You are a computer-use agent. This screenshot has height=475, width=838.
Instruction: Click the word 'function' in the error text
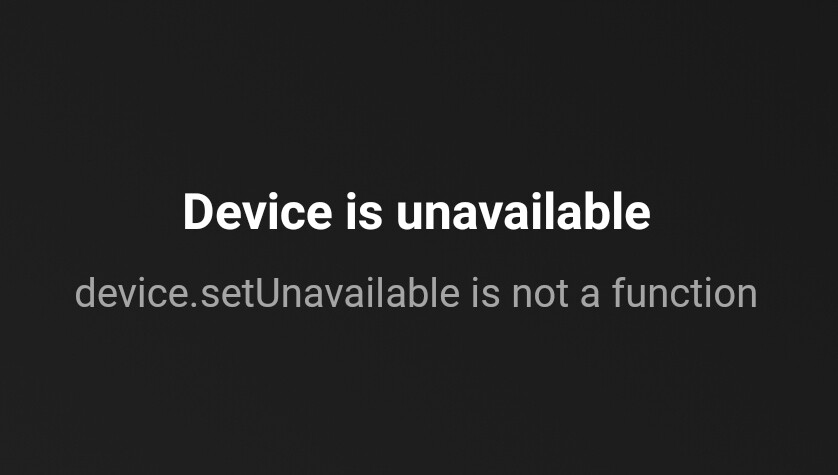(685, 292)
